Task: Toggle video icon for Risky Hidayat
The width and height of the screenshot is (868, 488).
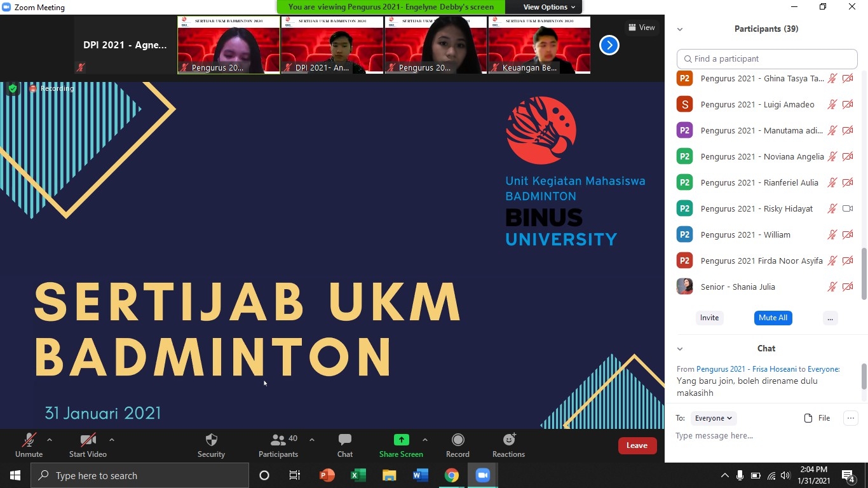Action: [x=848, y=208]
